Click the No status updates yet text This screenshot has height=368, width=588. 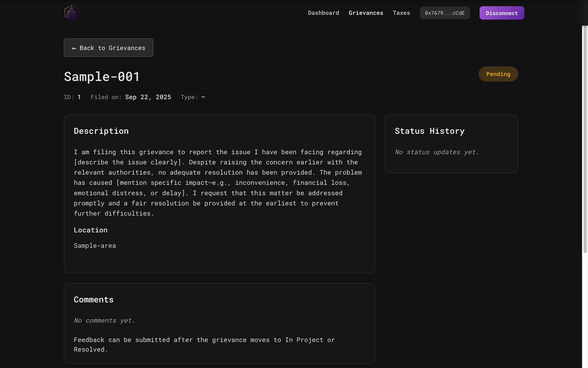tap(437, 152)
